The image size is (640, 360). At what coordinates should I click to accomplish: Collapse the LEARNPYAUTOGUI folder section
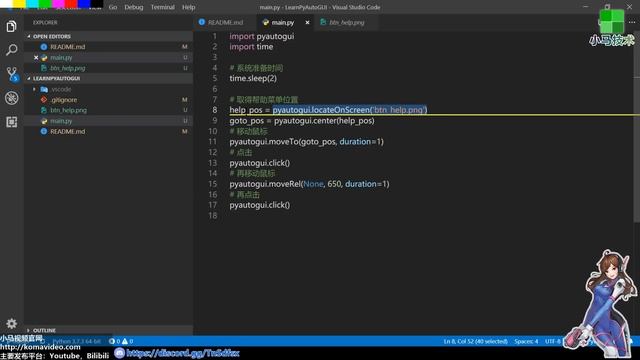coord(29,78)
